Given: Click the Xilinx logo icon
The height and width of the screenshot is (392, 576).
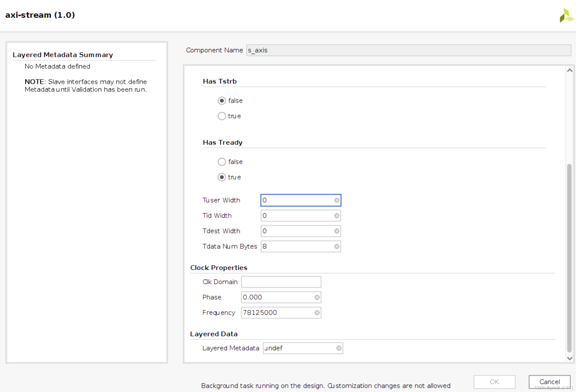Looking at the screenshot, I should point(566,15).
